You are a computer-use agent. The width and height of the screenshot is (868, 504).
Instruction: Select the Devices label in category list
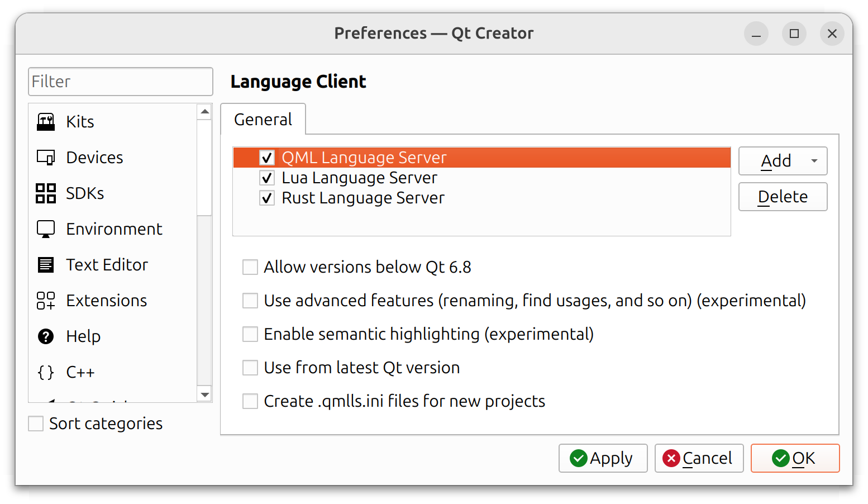94,158
